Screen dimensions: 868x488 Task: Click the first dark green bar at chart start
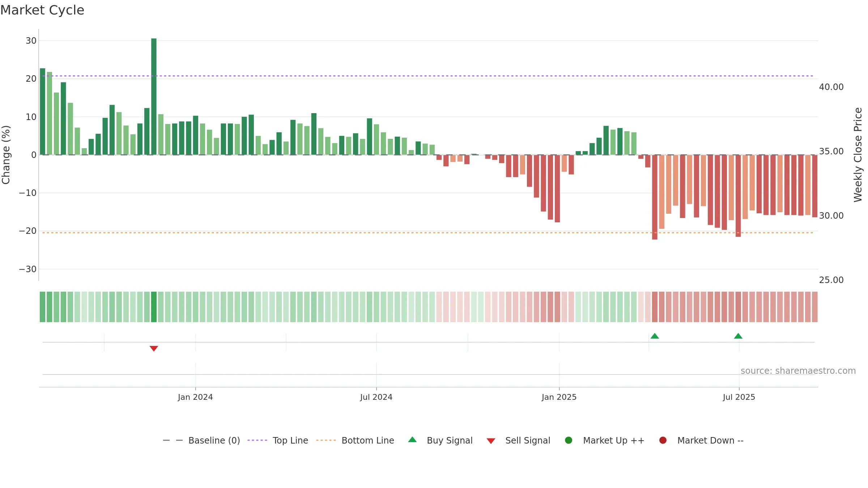pos(42,112)
